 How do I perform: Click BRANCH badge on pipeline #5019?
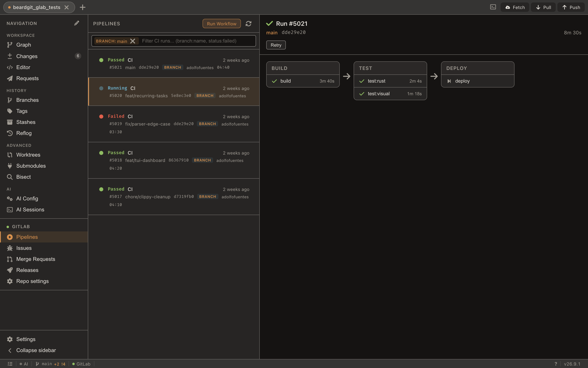[207, 124]
